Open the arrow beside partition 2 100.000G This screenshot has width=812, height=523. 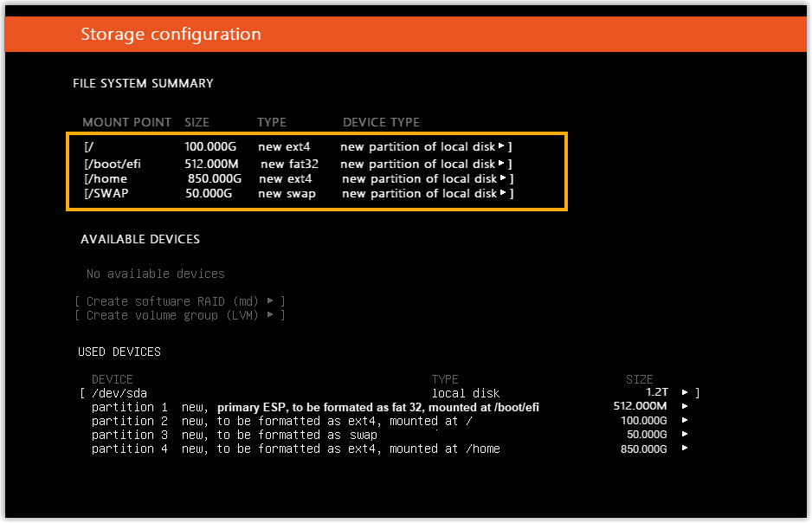click(x=686, y=421)
